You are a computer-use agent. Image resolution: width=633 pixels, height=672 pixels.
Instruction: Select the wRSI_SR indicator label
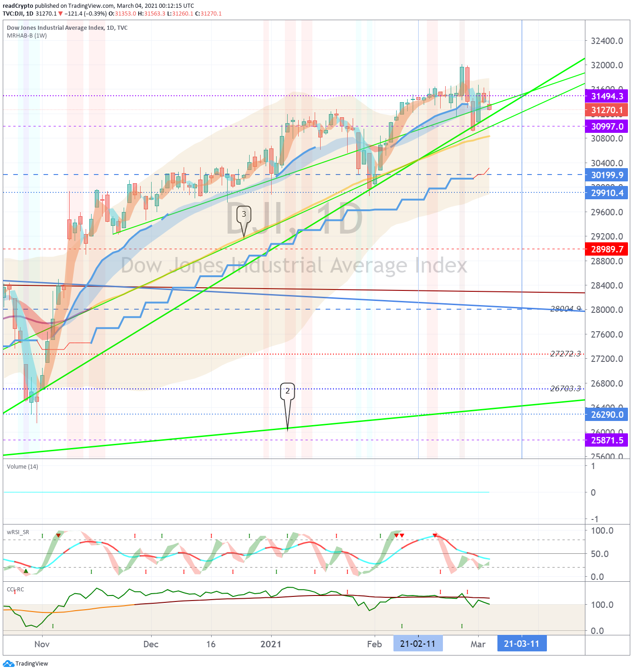18,532
